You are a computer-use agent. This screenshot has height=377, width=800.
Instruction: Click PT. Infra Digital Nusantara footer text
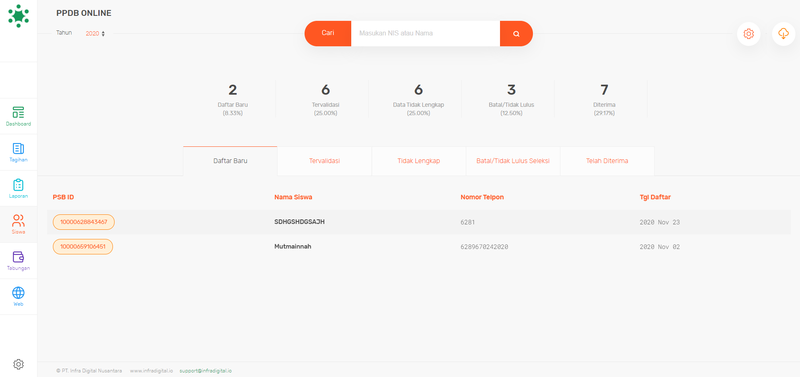[x=89, y=371]
